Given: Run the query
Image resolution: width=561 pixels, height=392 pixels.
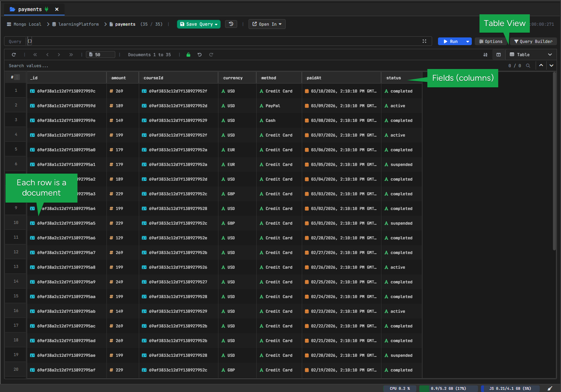Looking at the screenshot, I should coord(451,41).
